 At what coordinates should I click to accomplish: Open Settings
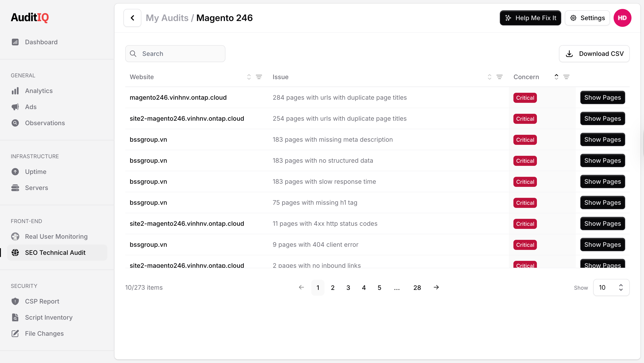tap(587, 18)
